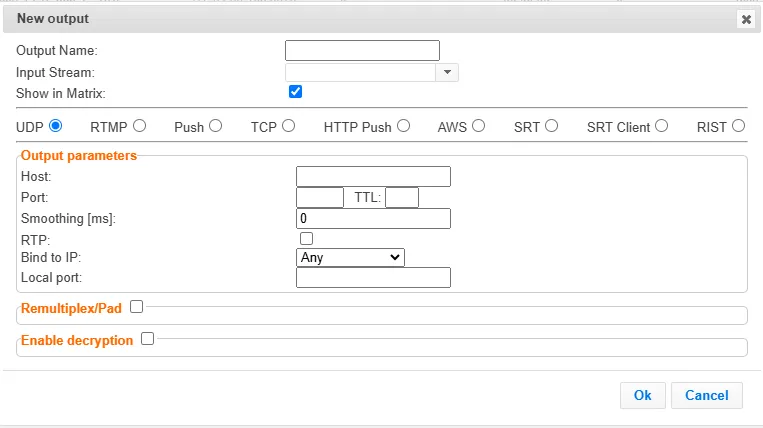Tick the Enable decryption checkbox

point(147,339)
